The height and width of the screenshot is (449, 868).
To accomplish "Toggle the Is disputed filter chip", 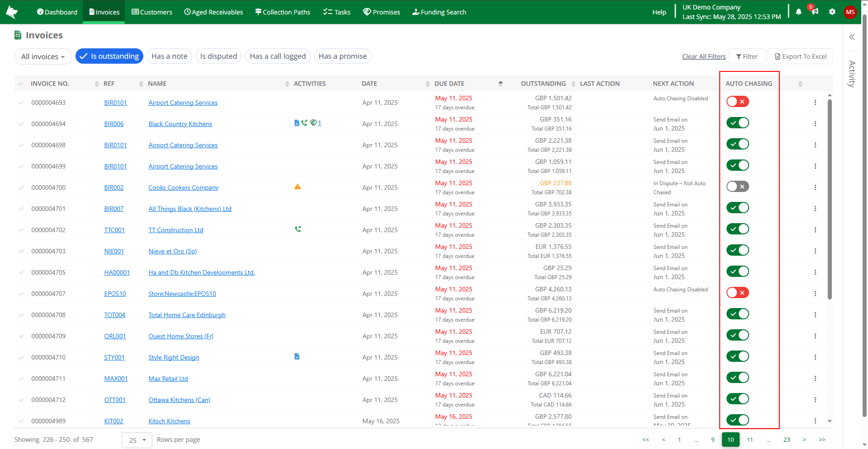I will pyautogui.click(x=218, y=56).
